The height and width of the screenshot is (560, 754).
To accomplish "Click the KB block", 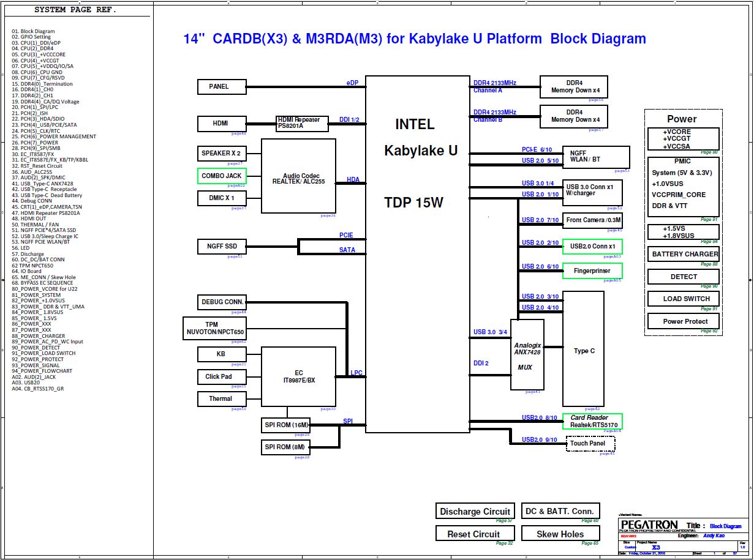I will click(x=222, y=354).
